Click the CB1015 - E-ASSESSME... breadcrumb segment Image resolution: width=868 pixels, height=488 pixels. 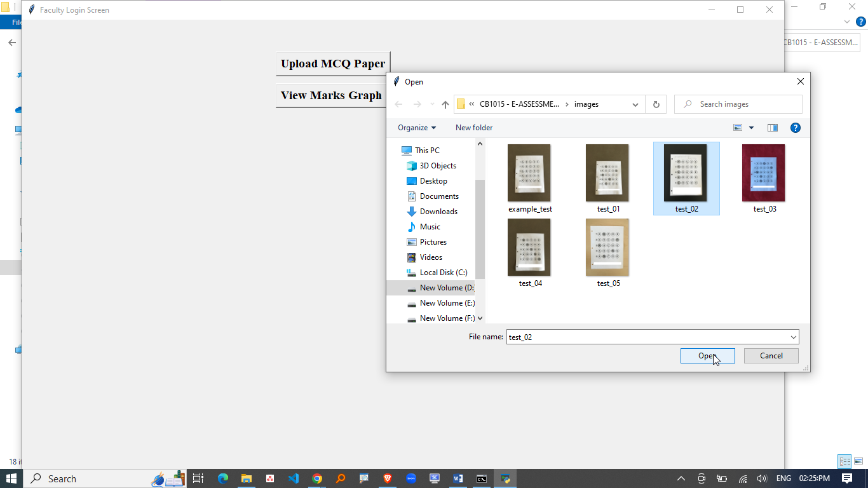(520, 104)
